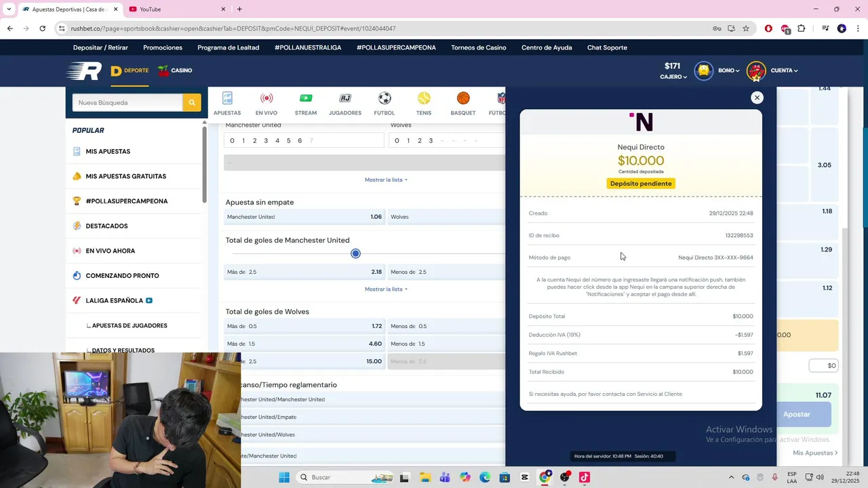Switch to the Casino section
This screenshot has height=488, width=868.
[x=175, y=70]
